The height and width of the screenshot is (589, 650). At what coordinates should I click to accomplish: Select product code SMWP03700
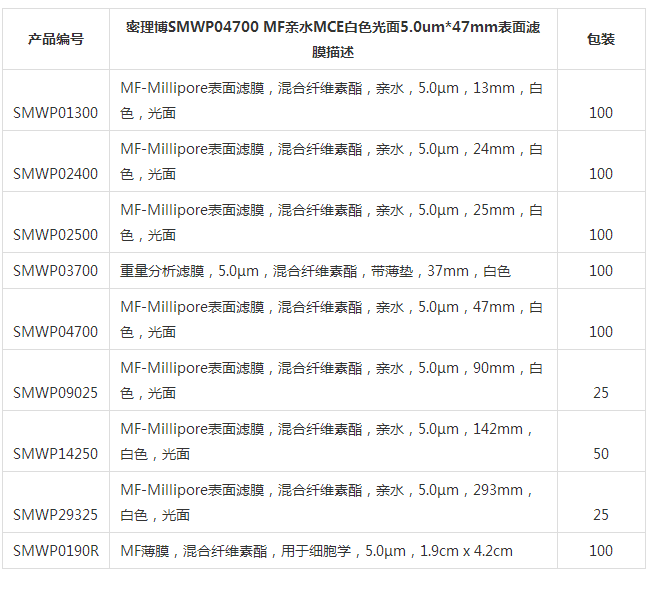(x=56, y=271)
